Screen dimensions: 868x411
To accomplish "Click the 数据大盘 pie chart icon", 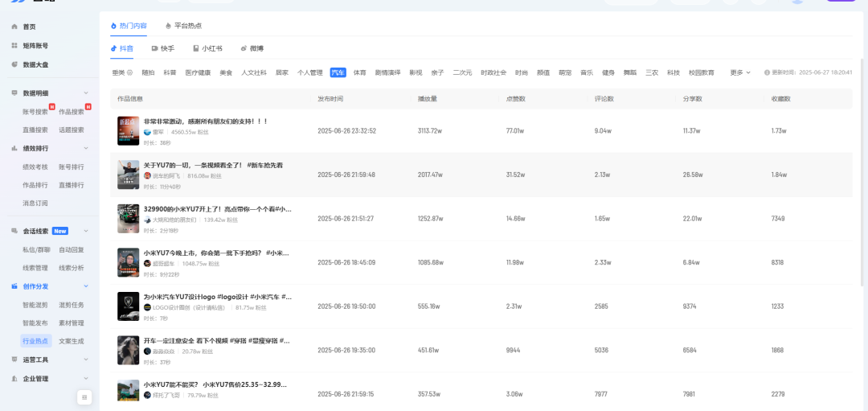I will pos(14,64).
